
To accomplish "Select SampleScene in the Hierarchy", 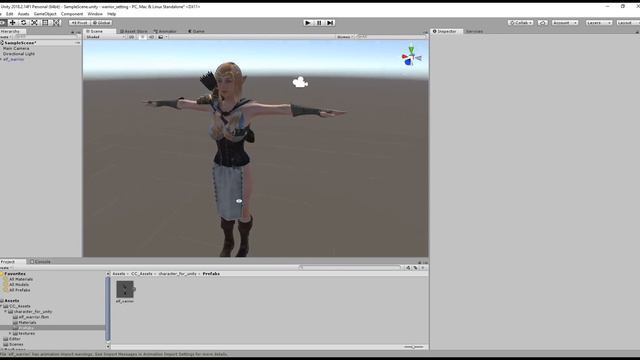I will (20, 43).
